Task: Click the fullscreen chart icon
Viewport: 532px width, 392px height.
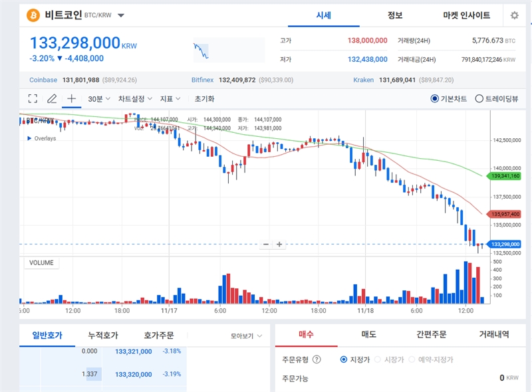Action: (x=33, y=98)
